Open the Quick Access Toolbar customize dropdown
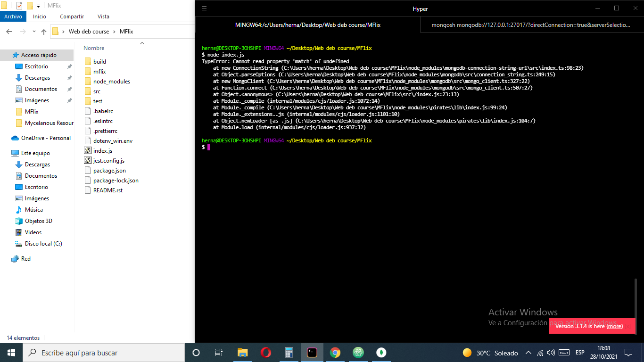 [x=38, y=6]
